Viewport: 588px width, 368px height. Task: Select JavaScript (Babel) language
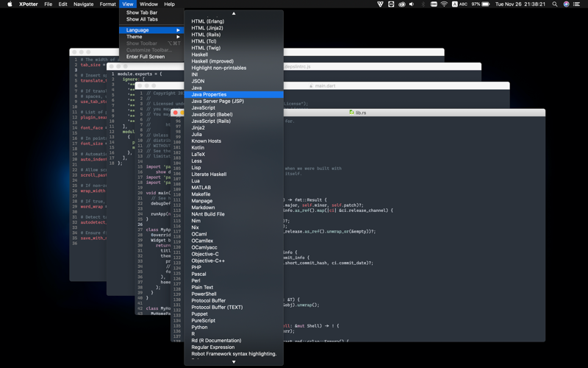(x=234, y=115)
